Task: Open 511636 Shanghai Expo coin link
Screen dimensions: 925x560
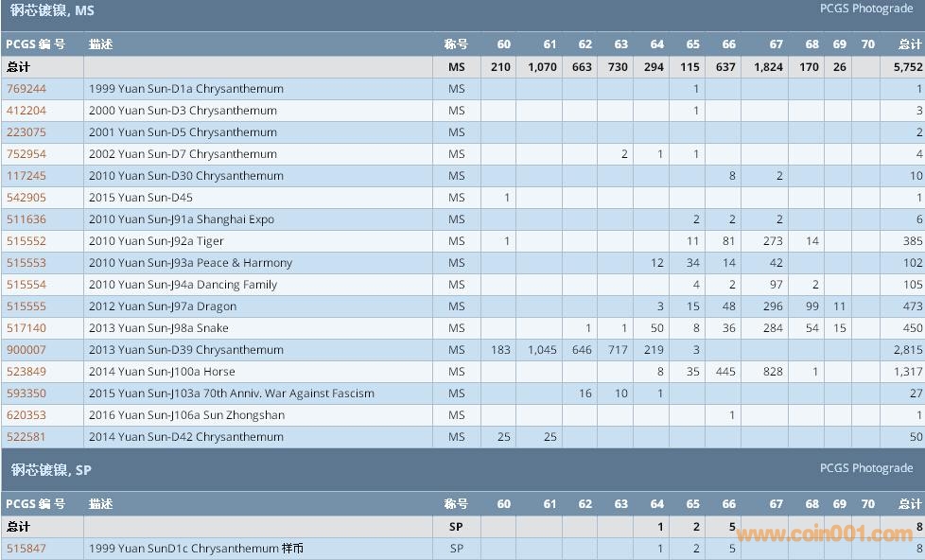Action: pos(26,219)
